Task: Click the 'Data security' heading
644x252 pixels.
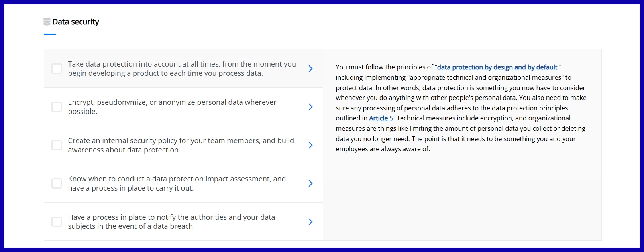Action: [76, 22]
